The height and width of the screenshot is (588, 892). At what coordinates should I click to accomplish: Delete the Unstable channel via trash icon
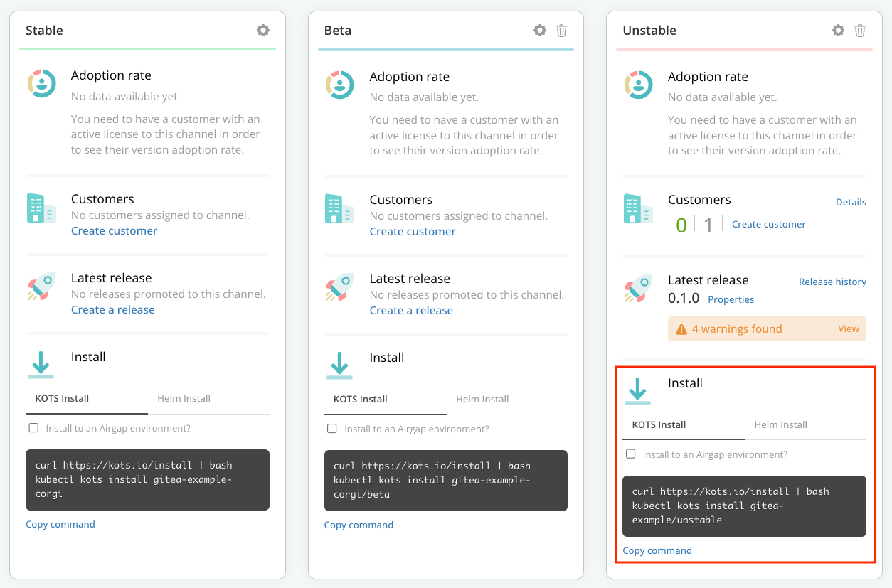pyautogui.click(x=859, y=31)
